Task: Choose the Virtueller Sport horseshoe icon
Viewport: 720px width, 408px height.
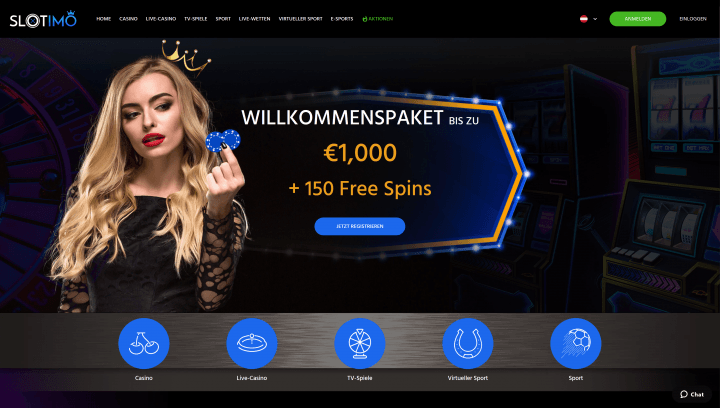Action: pyautogui.click(x=467, y=343)
